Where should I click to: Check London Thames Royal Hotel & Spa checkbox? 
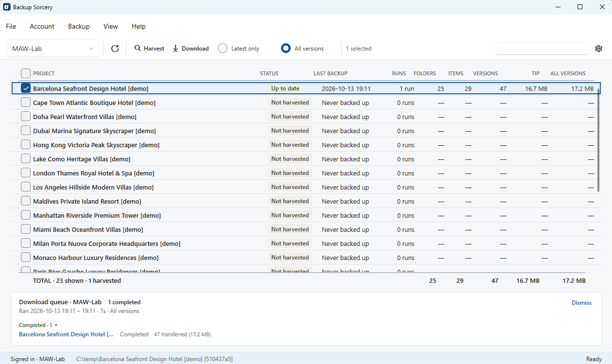click(x=26, y=173)
